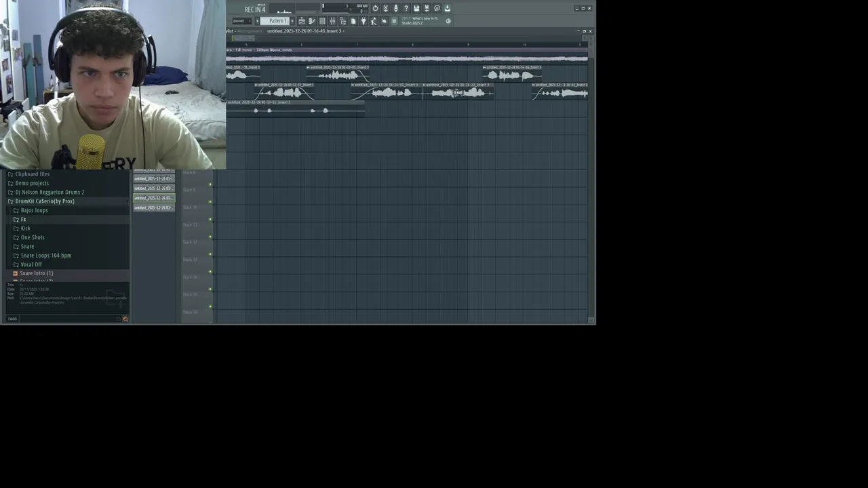Toggle the Browser view icon
868x488 pixels.
(x=342, y=21)
